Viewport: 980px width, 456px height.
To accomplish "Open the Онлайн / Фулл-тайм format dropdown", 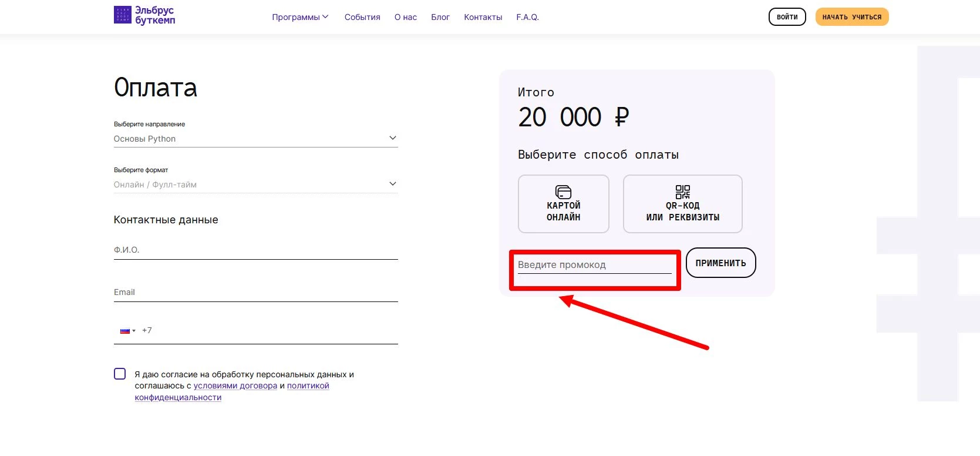I will [x=255, y=185].
